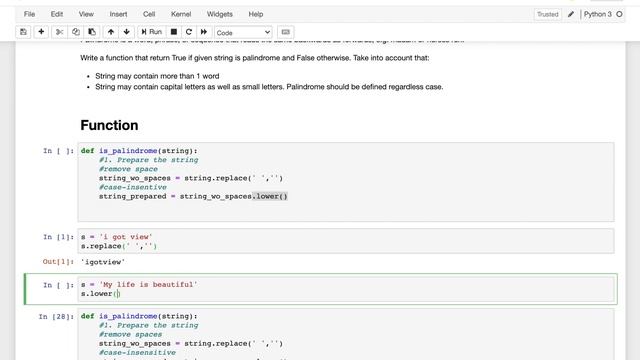The height and width of the screenshot is (360, 640).
Task: Click the In [1]: prompt label
Action: tap(58, 237)
